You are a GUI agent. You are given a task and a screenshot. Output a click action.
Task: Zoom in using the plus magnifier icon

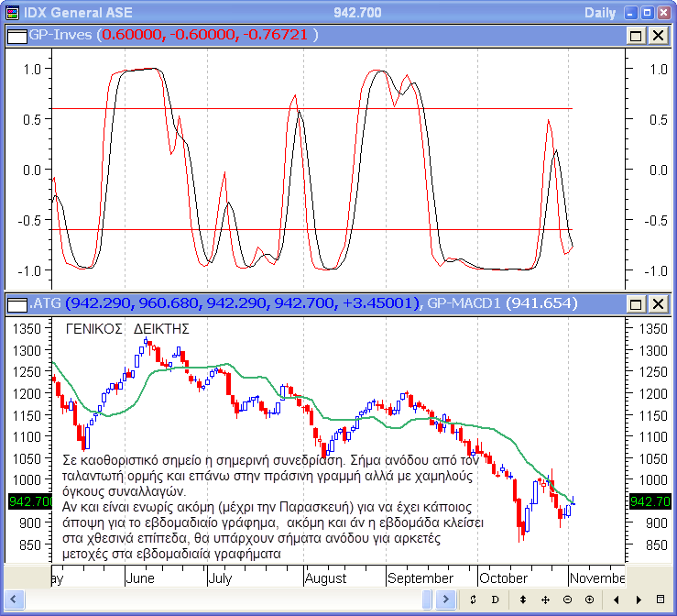click(x=589, y=599)
